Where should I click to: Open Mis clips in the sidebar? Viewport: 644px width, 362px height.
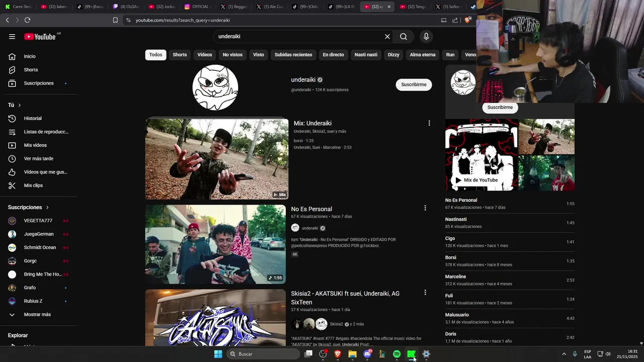33,186
